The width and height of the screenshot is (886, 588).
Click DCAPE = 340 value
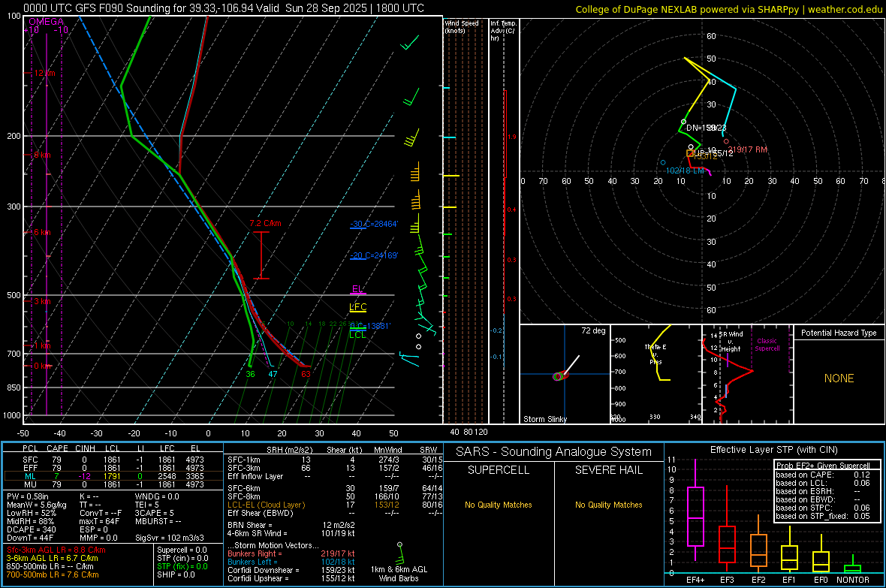[31, 529]
